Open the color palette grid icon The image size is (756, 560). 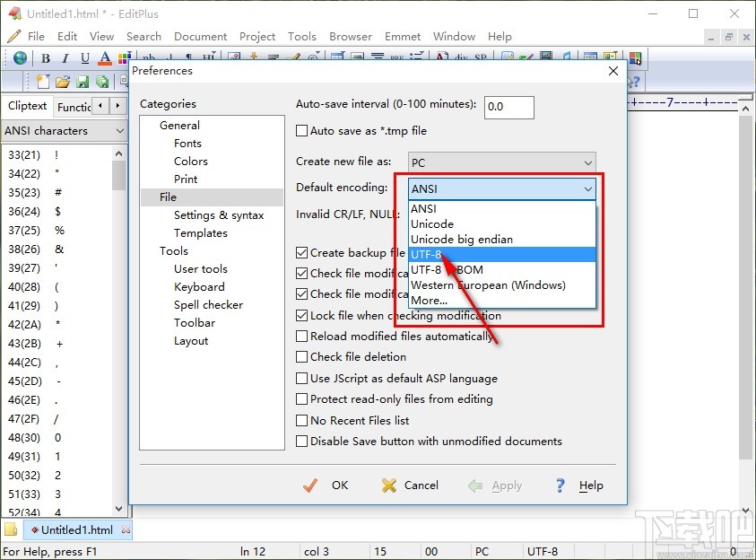click(x=124, y=58)
